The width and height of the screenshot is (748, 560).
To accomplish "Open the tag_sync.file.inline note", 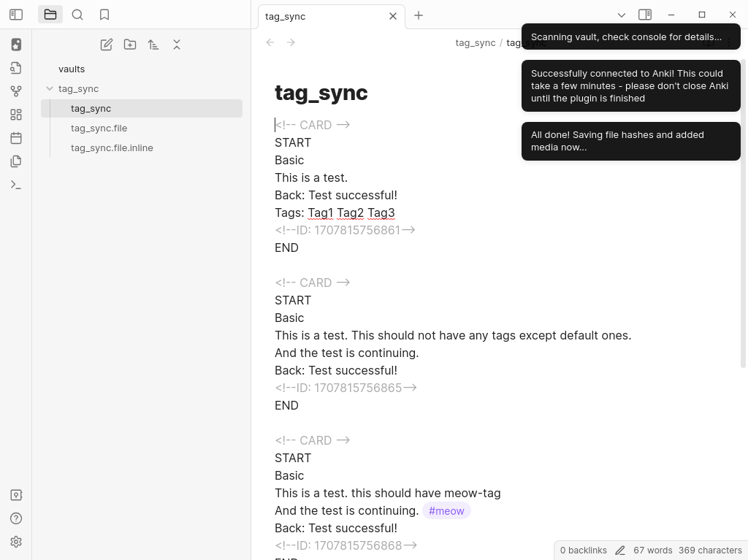I will [x=112, y=147].
